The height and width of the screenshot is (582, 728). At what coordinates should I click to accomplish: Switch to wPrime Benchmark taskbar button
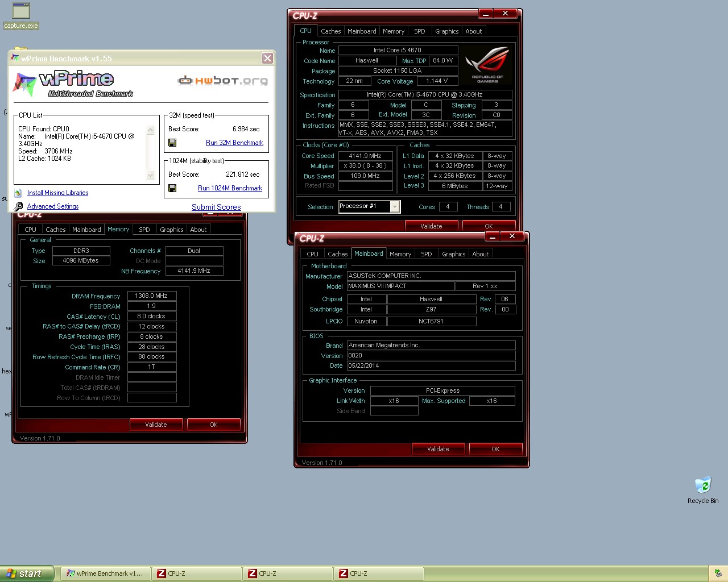[x=105, y=573]
